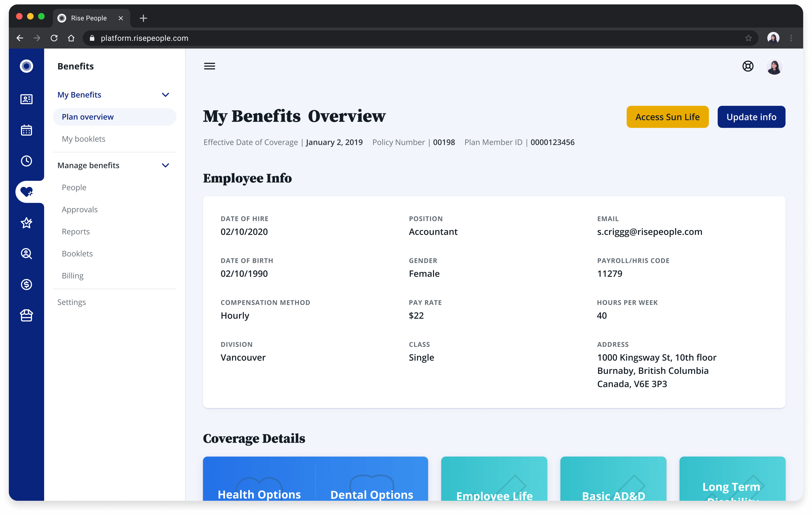Click the browser forward arrow
Viewport: 812px width, 514px height.
click(37, 38)
